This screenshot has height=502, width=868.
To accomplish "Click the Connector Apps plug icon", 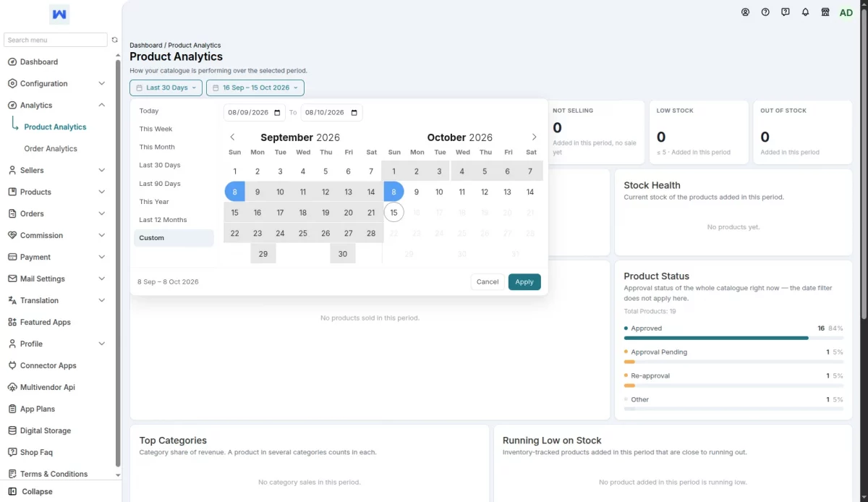I will (12, 366).
